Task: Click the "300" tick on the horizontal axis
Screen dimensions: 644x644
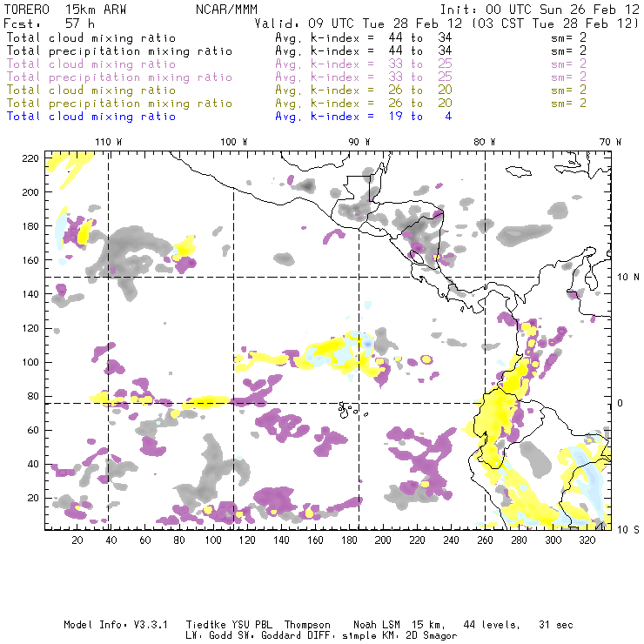Action: [x=553, y=540]
